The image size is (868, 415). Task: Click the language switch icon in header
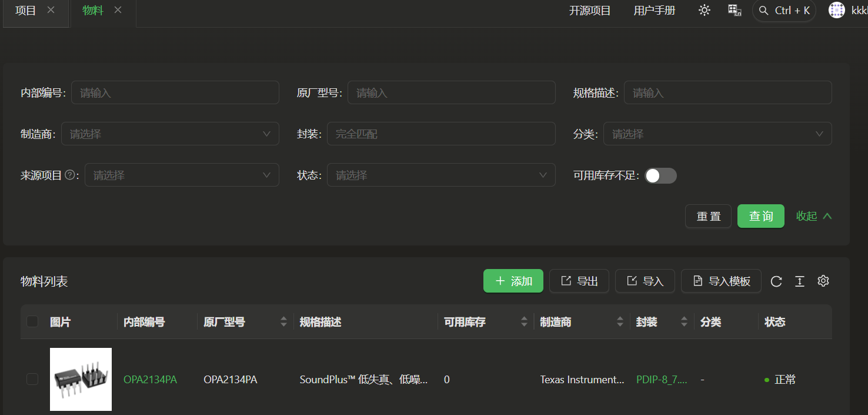(x=735, y=11)
